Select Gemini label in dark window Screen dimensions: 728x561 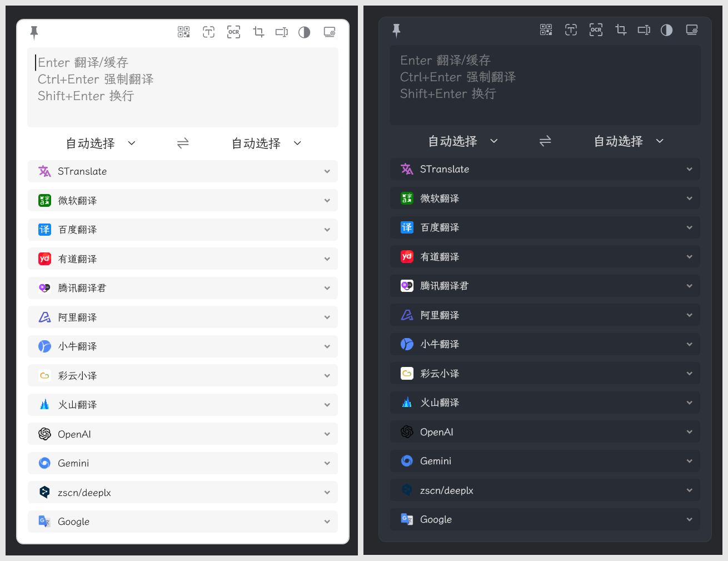coord(436,461)
